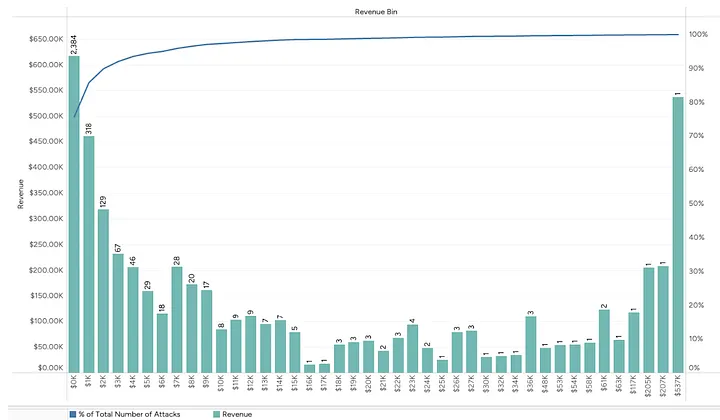
Task: Select the $117K revenue bar
Action: coord(634,342)
